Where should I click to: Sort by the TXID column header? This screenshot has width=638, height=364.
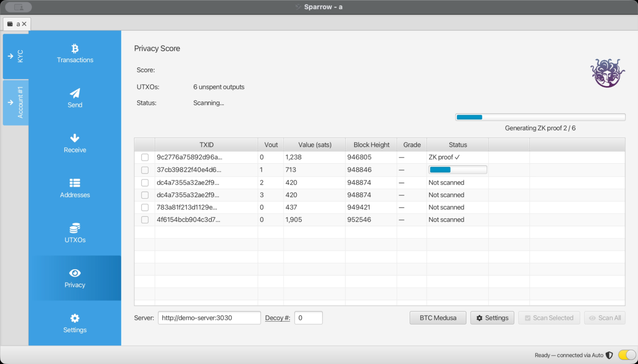(206, 144)
